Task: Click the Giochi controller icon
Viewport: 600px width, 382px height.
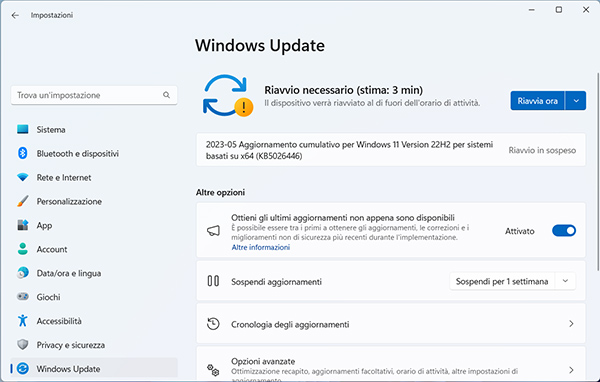Action: point(23,297)
